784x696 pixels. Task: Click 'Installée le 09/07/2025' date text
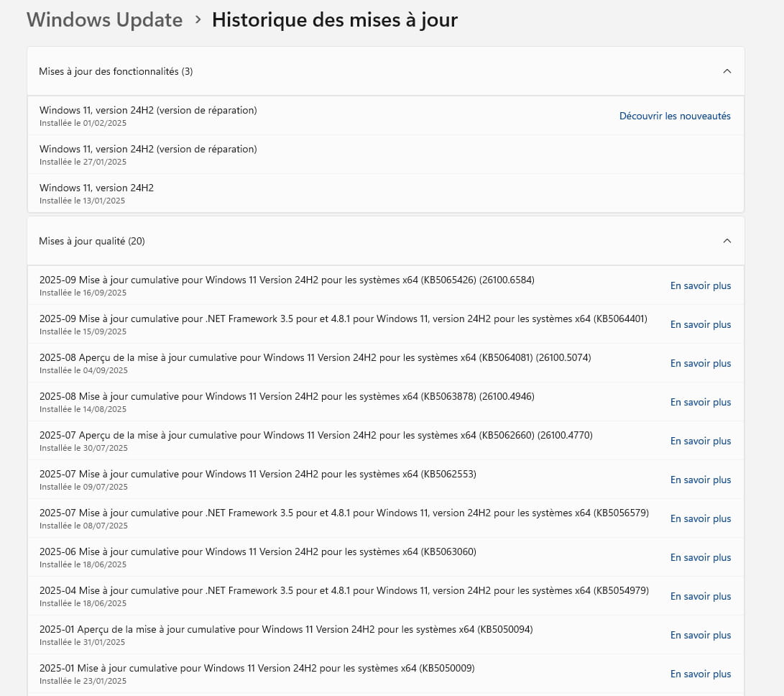(83, 487)
